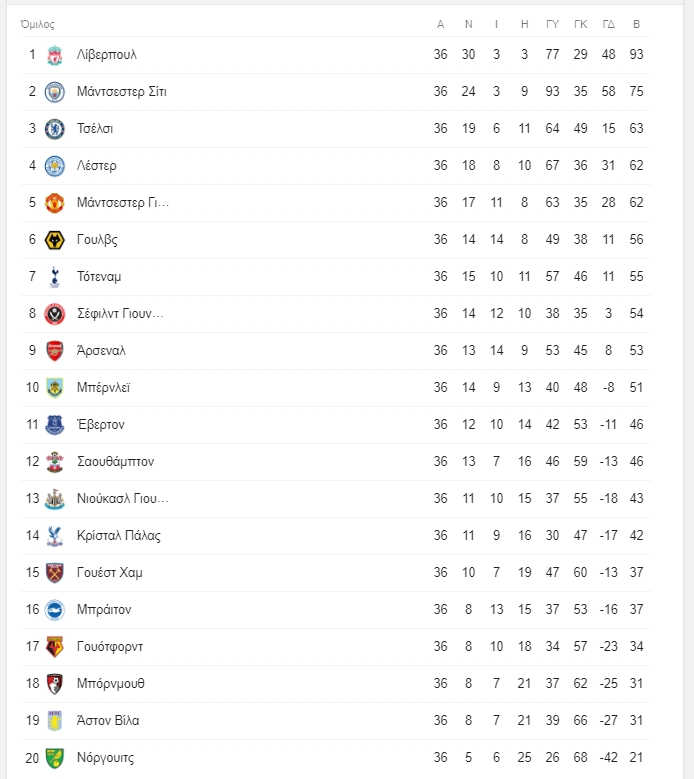The width and height of the screenshot is (694, 779).
Task: Open the Άστον Βίλα team link
Action: coord(108,720)
